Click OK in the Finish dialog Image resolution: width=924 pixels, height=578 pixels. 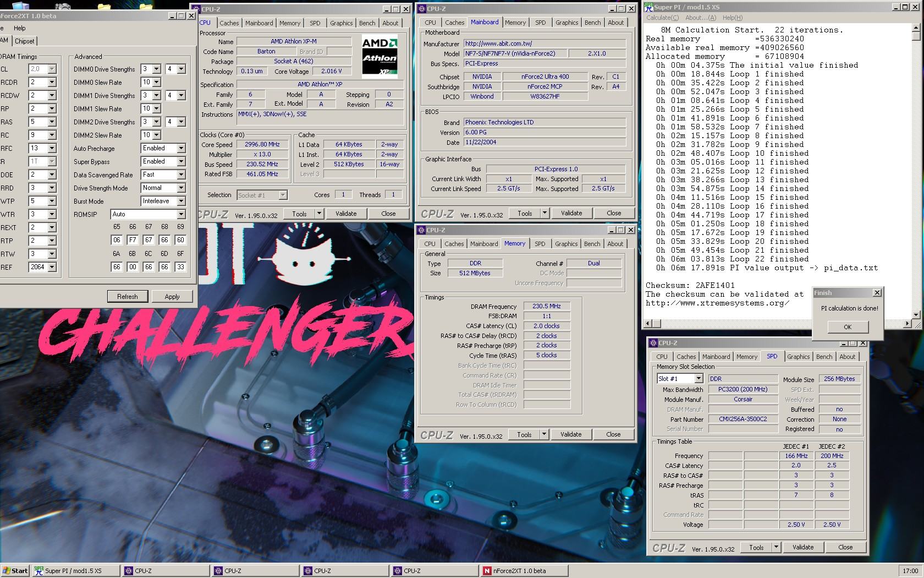848,327
